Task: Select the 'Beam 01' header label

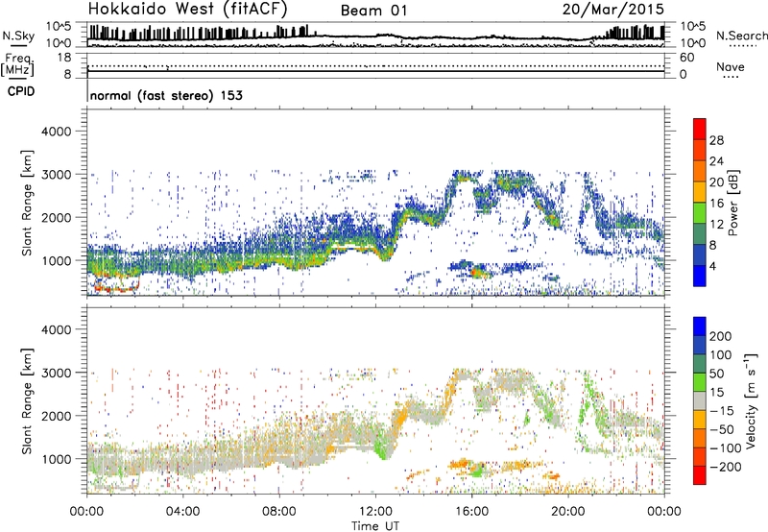Action: pos(373,11)
